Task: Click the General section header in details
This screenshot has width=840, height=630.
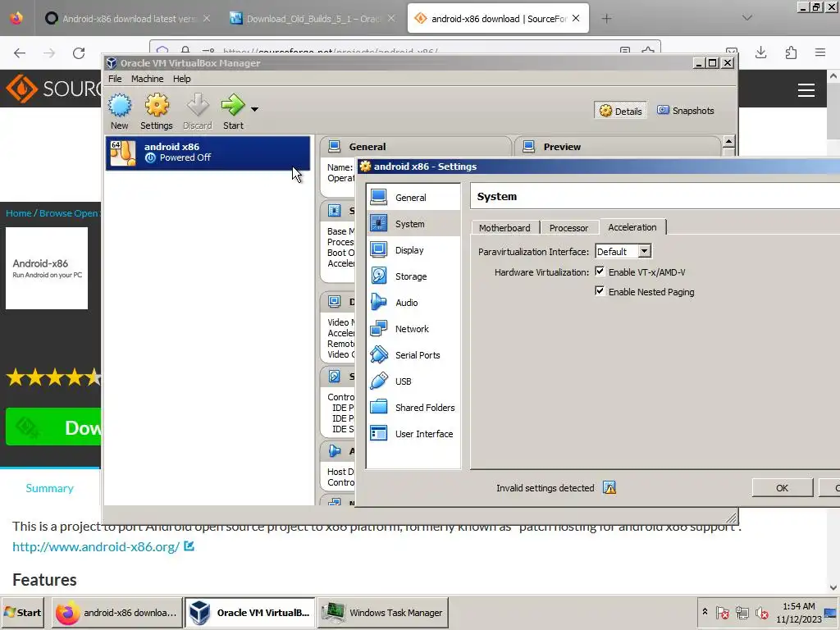Action: (x=415, y=146)
